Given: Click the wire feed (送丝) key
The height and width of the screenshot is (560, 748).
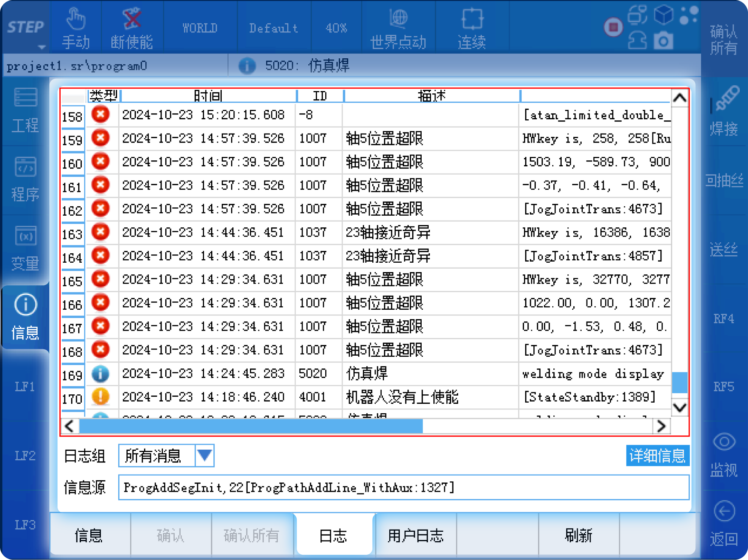Looking at the screenshot, I should pyautogui.click(x=723, y=249).
